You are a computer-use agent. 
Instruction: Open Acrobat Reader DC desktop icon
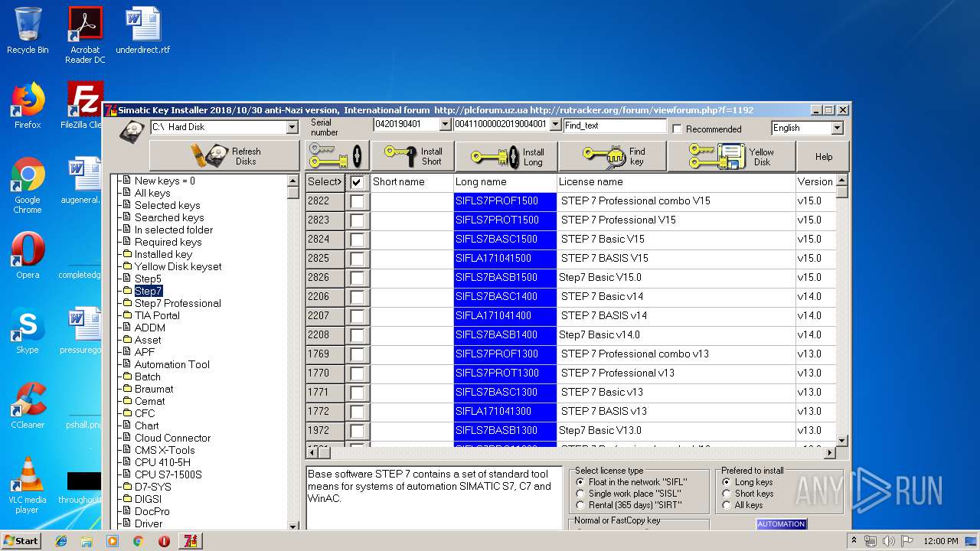click(x=85, y=35)
